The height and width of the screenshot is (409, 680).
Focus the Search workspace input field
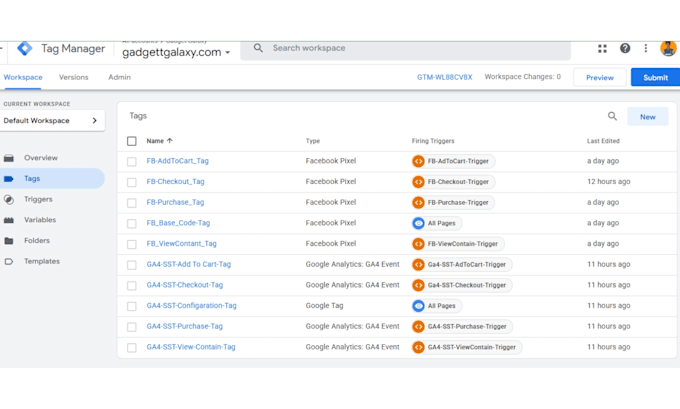tap(405, 49)
